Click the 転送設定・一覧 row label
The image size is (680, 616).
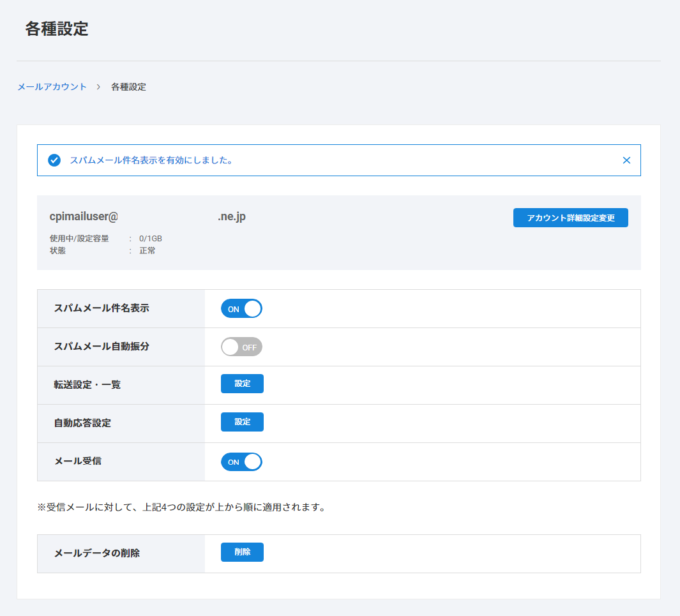tap(87, 385)
